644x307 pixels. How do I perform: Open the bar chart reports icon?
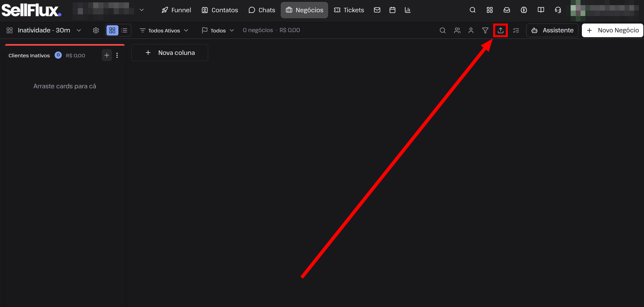pos(407,10)
